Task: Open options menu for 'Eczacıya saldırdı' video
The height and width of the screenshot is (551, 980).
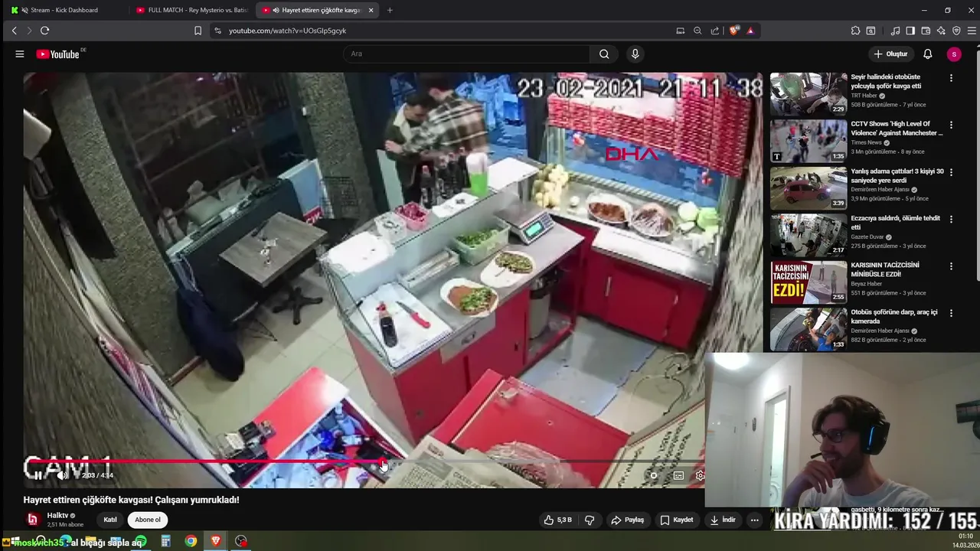Action: tap(951, 219)
